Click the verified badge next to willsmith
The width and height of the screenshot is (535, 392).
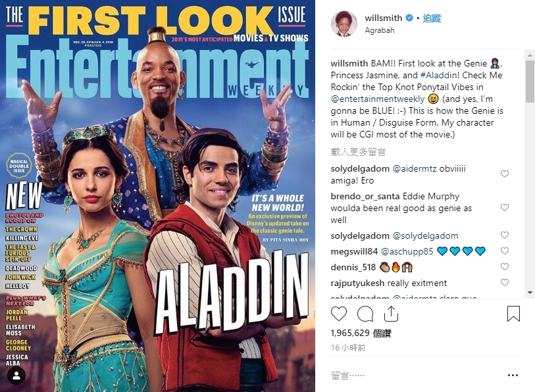[x=409, y=18]
